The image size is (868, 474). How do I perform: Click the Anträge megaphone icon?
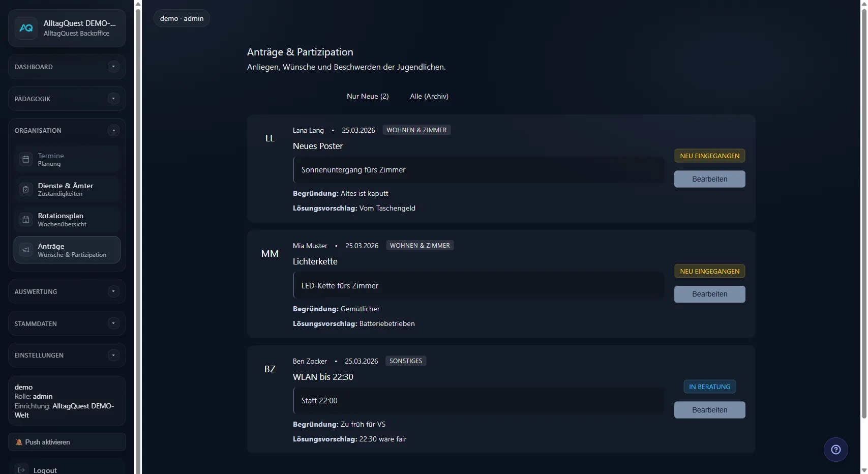pyautogui.click(x=26, y=250)
